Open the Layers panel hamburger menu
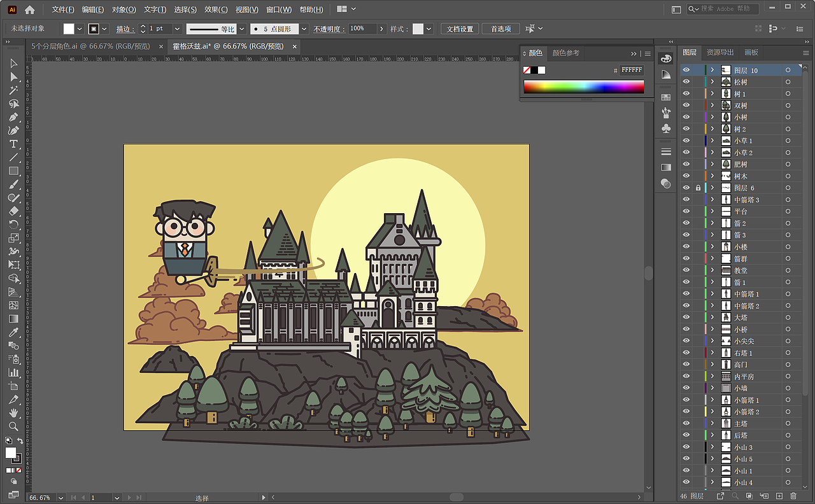The image size is (815, 504). [x=806, y=53]
